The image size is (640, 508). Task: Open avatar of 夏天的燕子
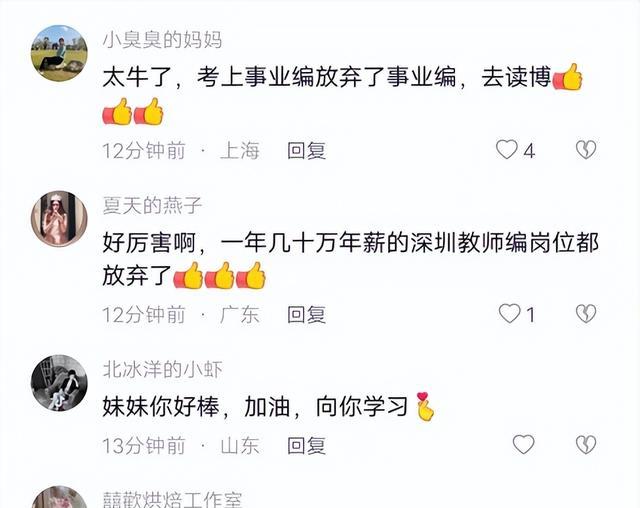click(59, 219)
